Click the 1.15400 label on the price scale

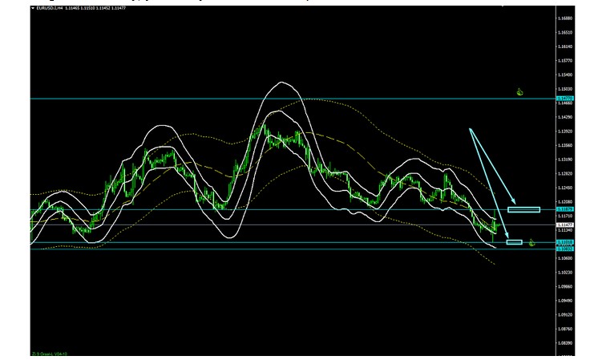click(566, 75)
